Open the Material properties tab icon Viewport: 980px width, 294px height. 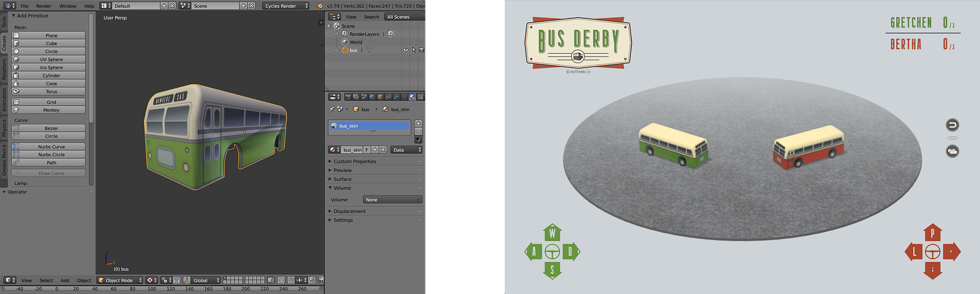coord(412,97)
